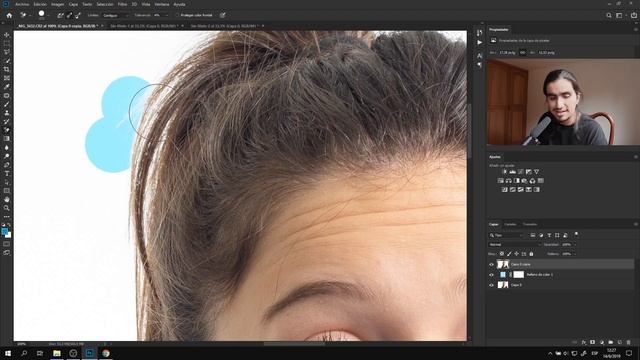Open File Explorer from the taskbar

[x=57, y=353]
